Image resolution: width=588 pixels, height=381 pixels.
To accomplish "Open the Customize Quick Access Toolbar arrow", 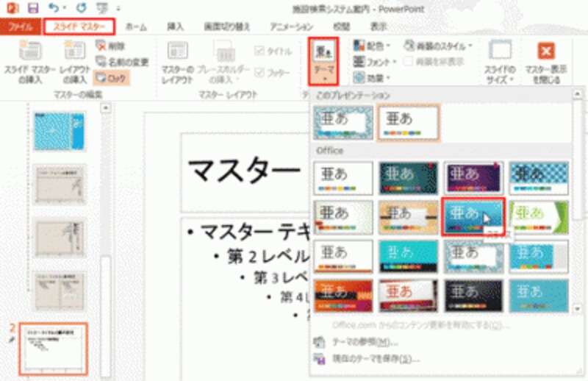I will click(x=118, y=8).
